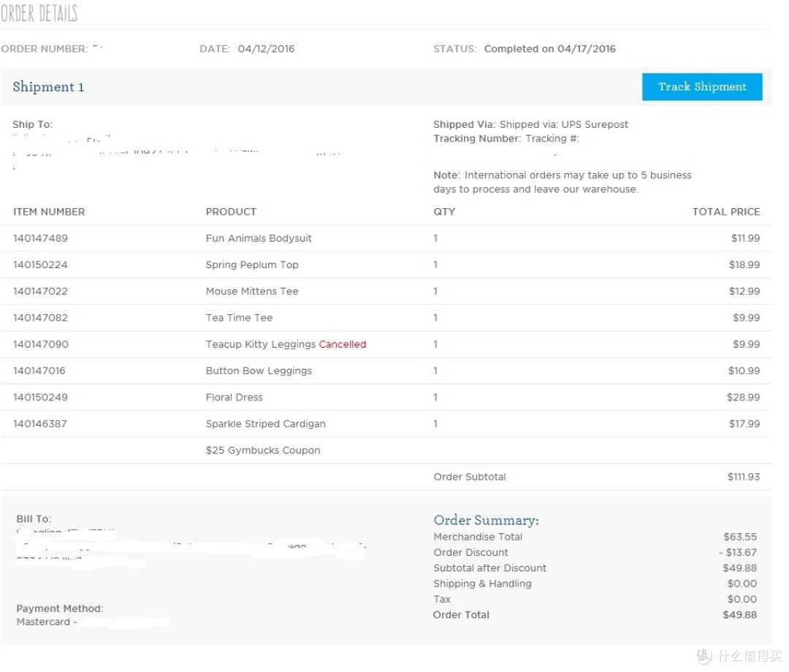Select the Mouse Mittens Tee product name
Image resolution: width=789 pixels, height=672 pixels.
pyautogui.click(x=252, y=291)
